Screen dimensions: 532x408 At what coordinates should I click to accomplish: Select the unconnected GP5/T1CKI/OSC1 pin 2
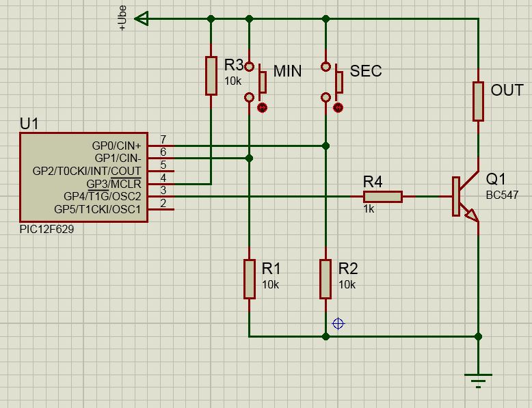pos(161,209)
